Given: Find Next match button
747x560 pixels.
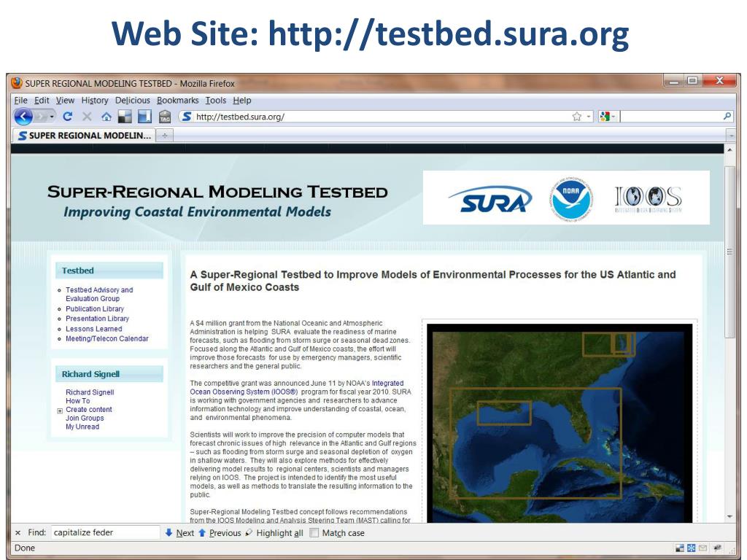Looking at the screenshot, I should [x=179, y=533].
